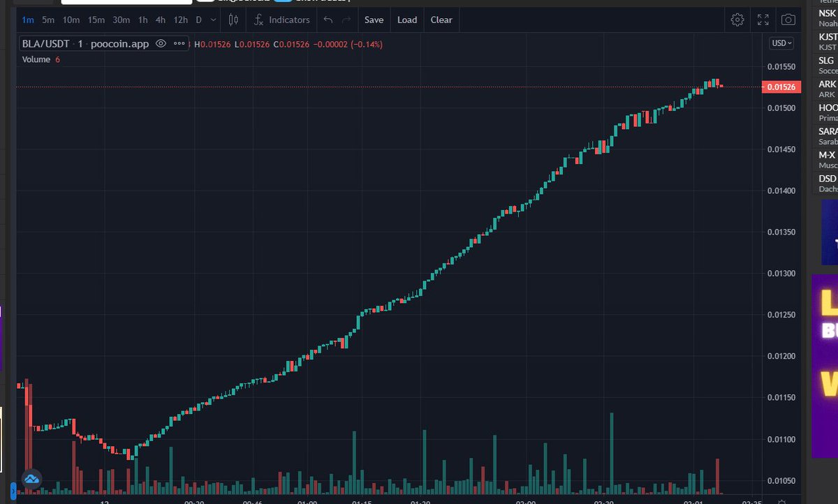
Task: Open the Indicators dialog
Action: pyautogui.click(x=282, y=20)
